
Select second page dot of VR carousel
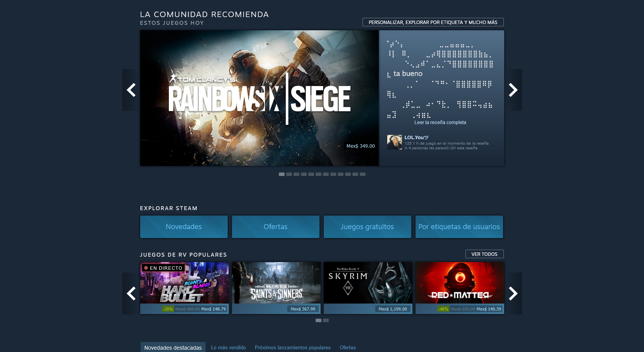coord(326,321)
